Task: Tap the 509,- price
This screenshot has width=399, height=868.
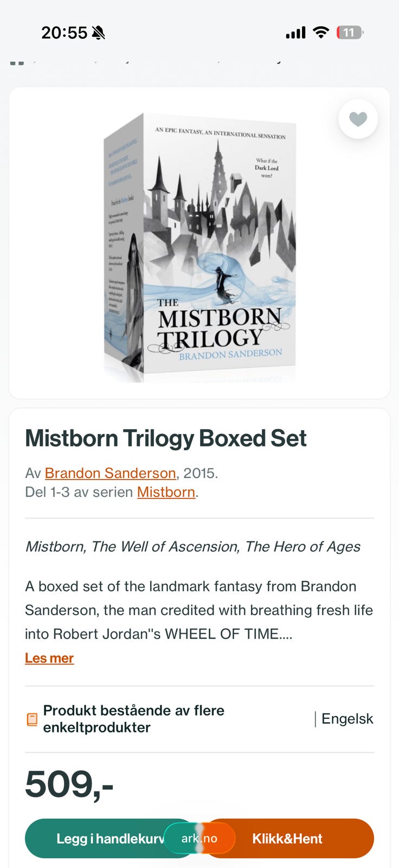Action: click(69, 784)
